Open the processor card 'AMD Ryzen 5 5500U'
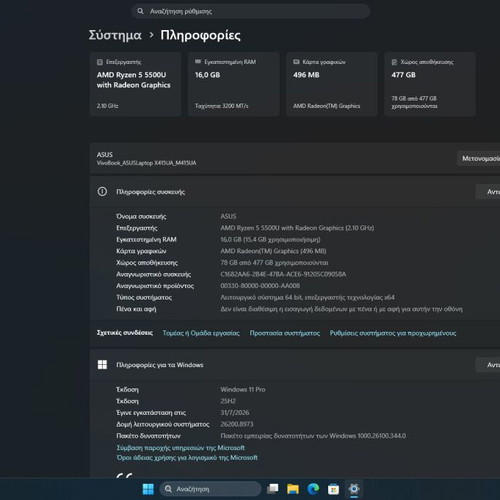 tap(135, 84)
